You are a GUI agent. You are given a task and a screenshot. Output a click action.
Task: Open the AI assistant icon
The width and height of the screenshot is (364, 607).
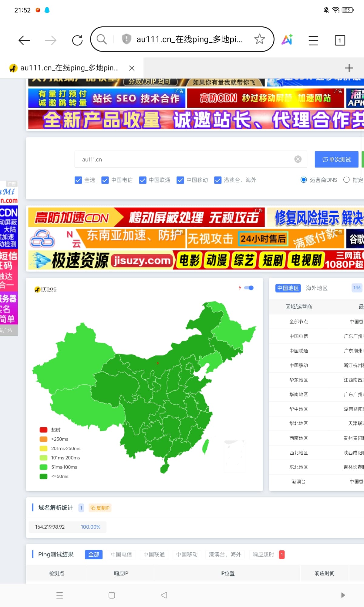pos(287,39)
